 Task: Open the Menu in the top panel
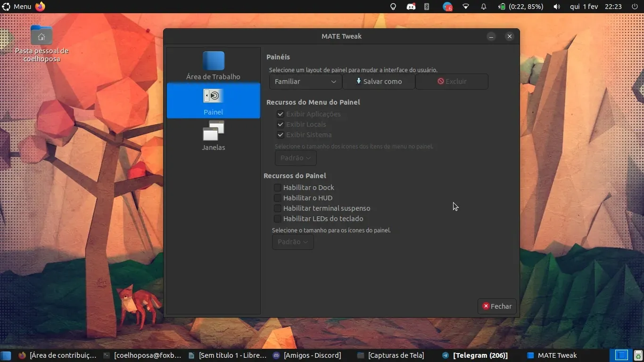pyautogui.click(x=17, y=7)
